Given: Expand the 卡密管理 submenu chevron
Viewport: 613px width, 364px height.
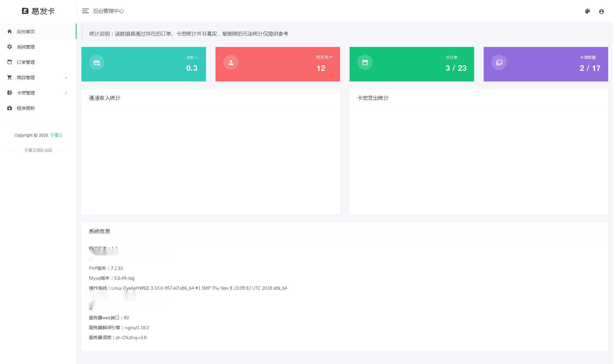Looking at the screenshot, I should 66,93.
